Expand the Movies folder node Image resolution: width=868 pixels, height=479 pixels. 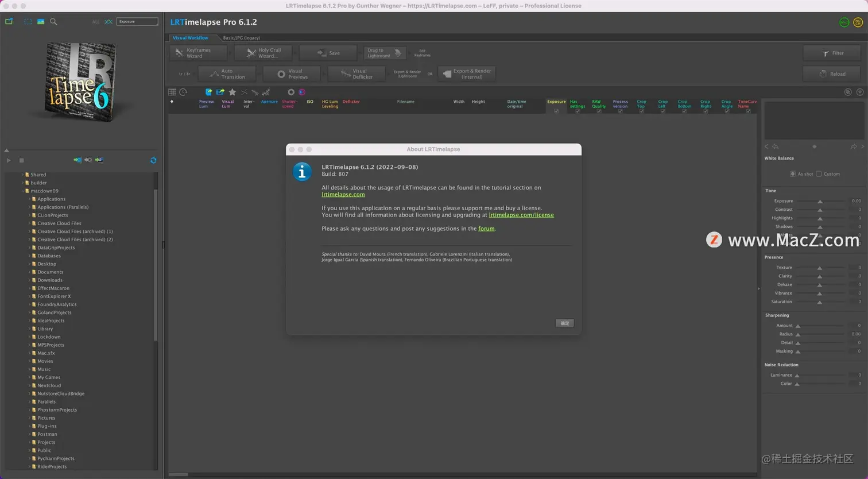[x=29, y=361]
